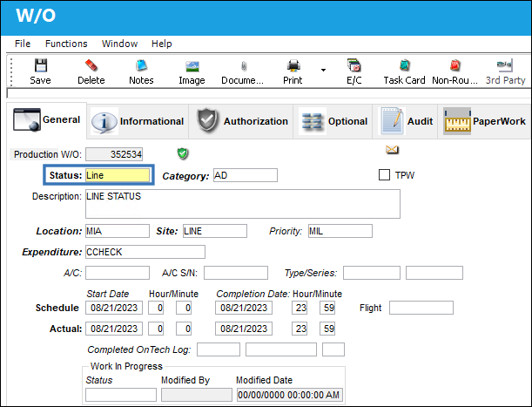Click the middle Completed On Tech Log field
Image resolution: width=532 pixels, height=407 pixels.
(x=281, y=349)
